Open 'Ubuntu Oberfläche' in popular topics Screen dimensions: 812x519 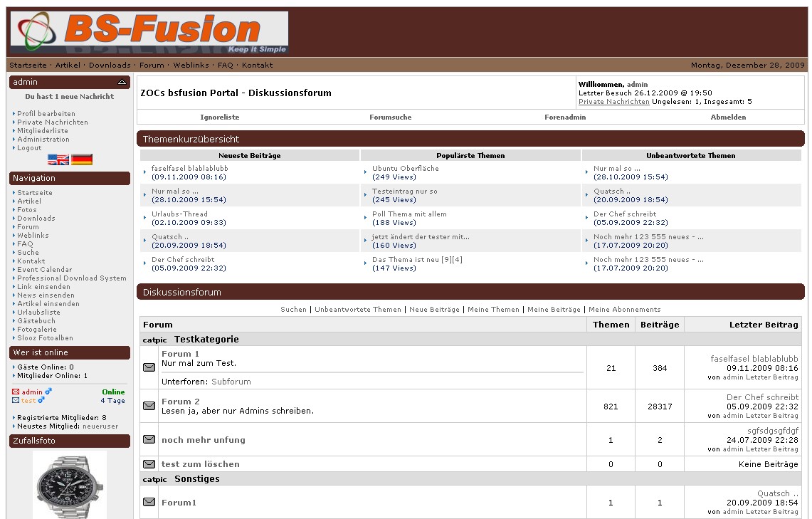pyautogui.click(x=406, y=169)
